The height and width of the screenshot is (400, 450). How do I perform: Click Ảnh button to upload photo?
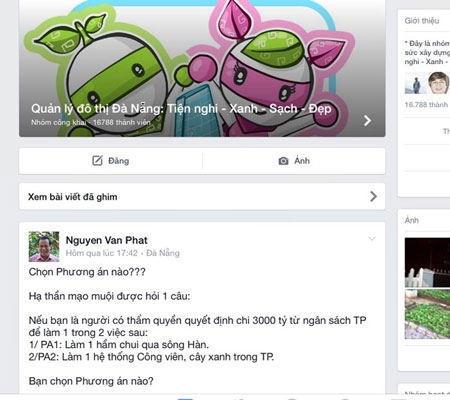[294, 161]
